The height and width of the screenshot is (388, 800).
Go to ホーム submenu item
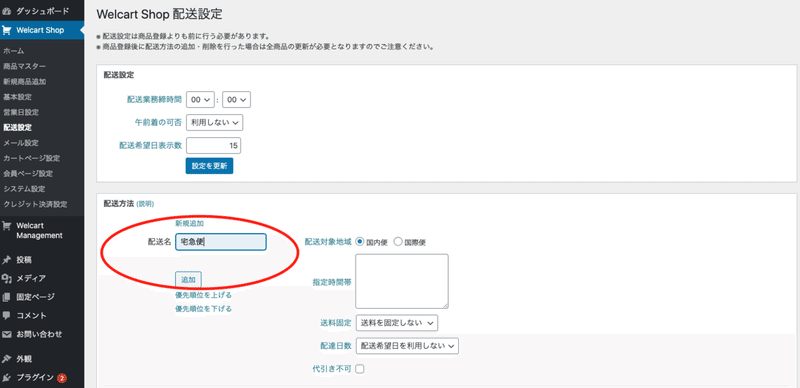pyautogui.click(x=13, y=51)
